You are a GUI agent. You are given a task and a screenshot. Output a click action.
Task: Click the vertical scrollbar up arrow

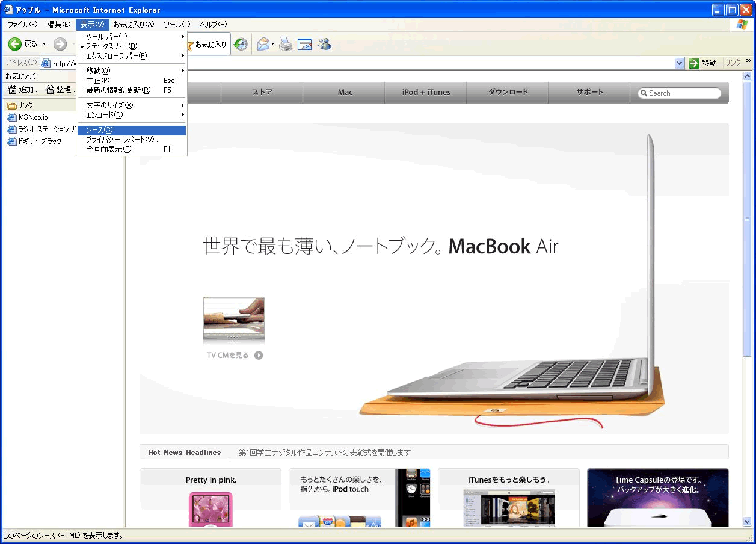pos(748,76)
